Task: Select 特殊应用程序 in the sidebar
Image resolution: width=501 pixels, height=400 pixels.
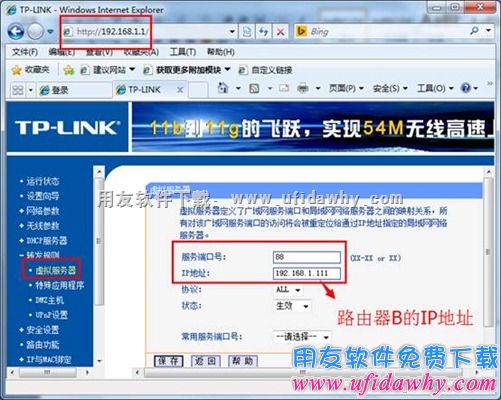Action: (x=59, y=285)
